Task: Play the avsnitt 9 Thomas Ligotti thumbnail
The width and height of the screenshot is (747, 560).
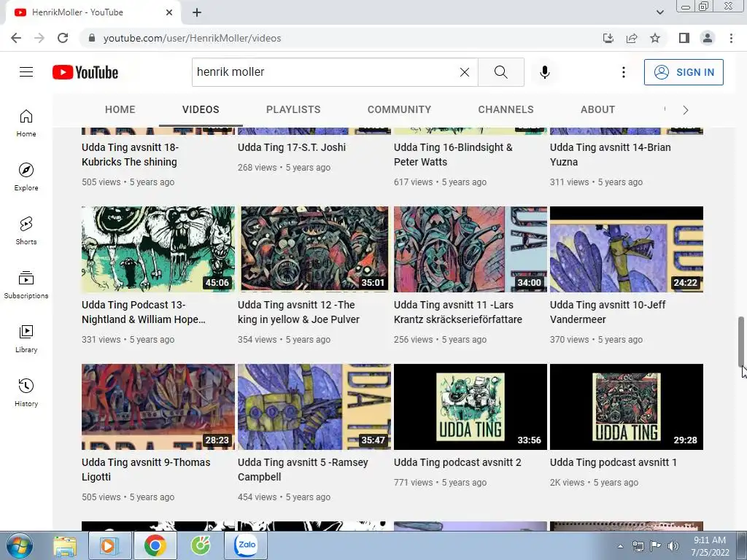Action: (x=158, y=407)
